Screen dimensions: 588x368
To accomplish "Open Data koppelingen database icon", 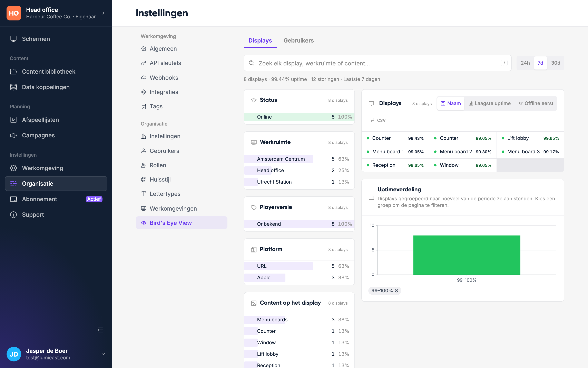I will point(13,87).
